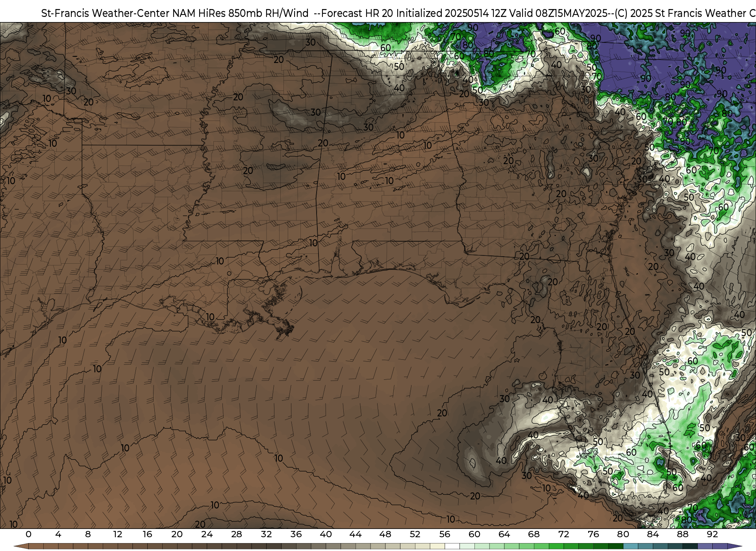The width and height of the screenshot is (756, 551).
Task: Click the '44' label on the color scale
Action: click(356, 534)
